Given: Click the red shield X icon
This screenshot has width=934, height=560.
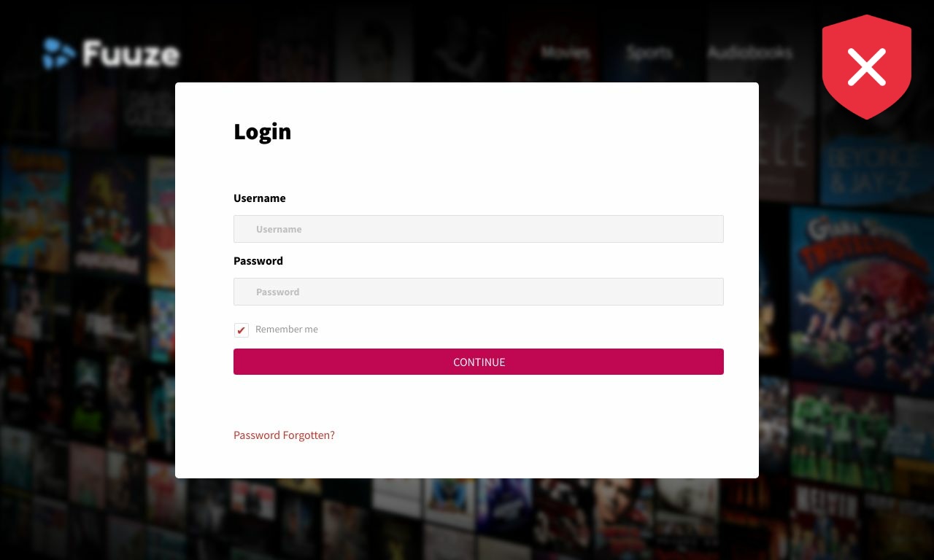Looking at the screenshot, I should point(866,66).
